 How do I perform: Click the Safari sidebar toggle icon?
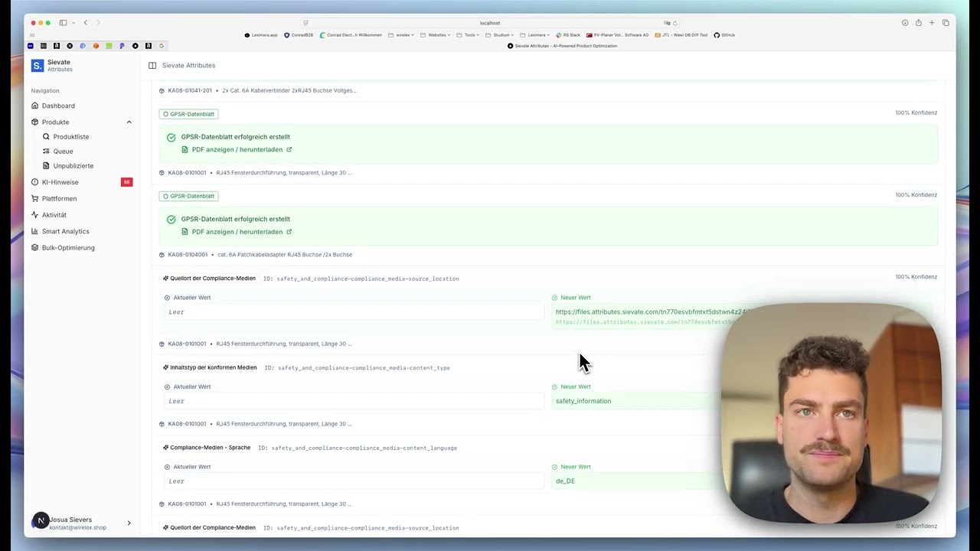click(x=63, y=23)
